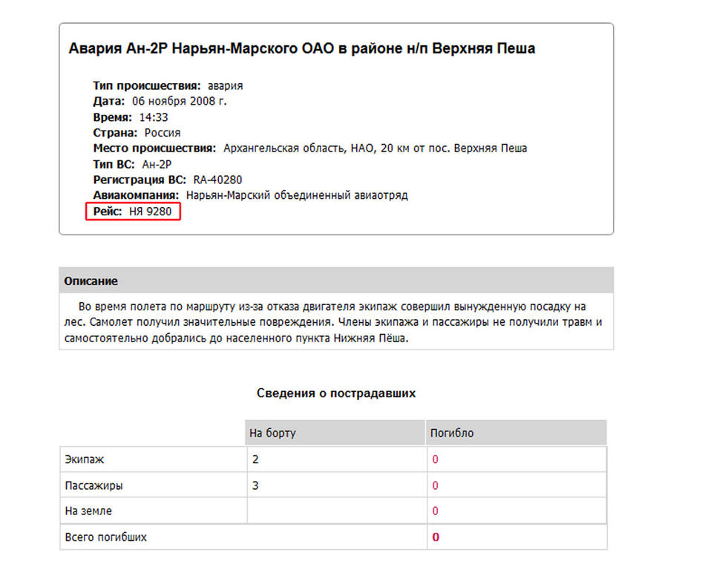Click the registration value 'RA-40280'
The image size is (728, 570).
[x=217, y=180]
